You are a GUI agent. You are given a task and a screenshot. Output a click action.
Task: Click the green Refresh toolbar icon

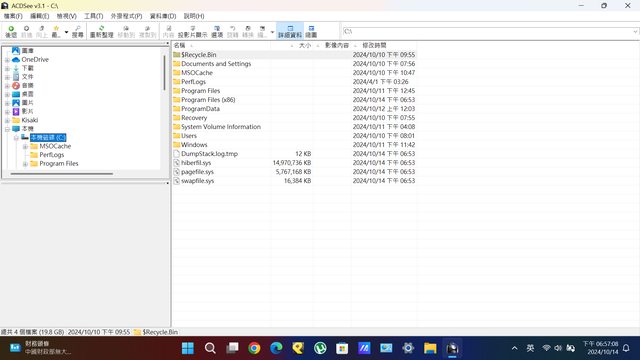pos(102,31)
